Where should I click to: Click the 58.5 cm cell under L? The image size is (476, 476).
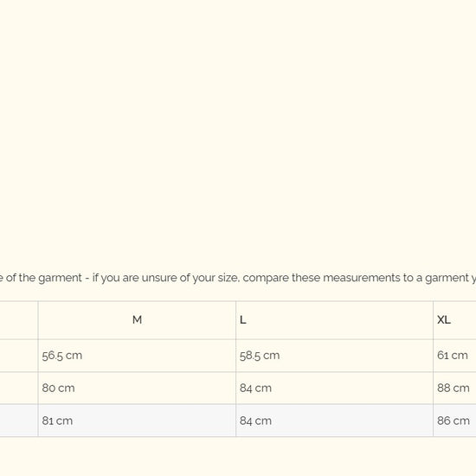point(335,356)
